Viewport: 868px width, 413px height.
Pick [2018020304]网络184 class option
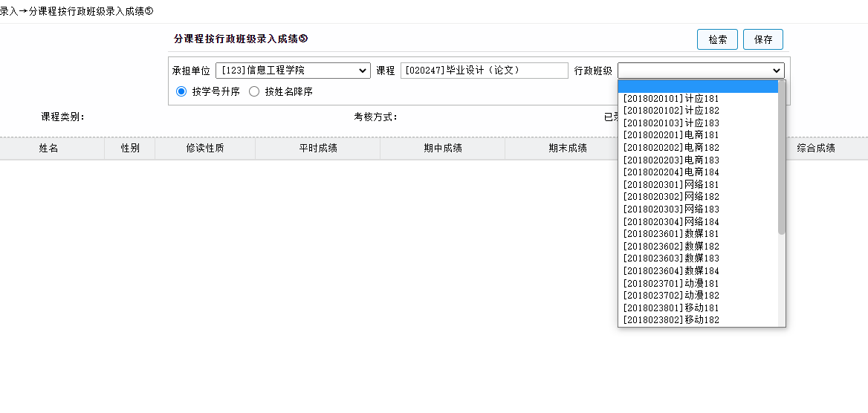671,221
